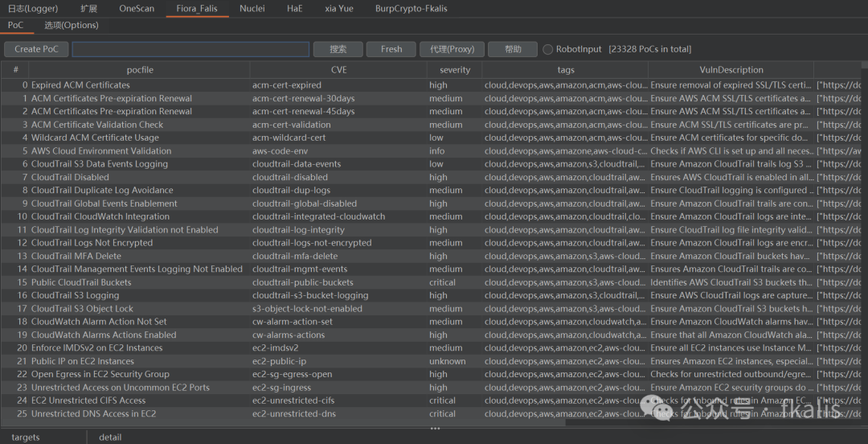The height and width of the screenshot is (444, 868).
Task: Click the cloudtrail-mgmt-events cell
Action: (x=338, y=269)
